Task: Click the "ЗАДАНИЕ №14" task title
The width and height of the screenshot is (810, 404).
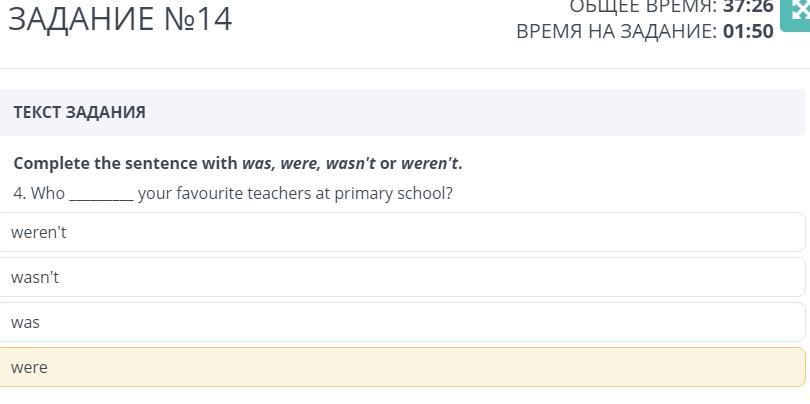Action: tap(120, 19)
